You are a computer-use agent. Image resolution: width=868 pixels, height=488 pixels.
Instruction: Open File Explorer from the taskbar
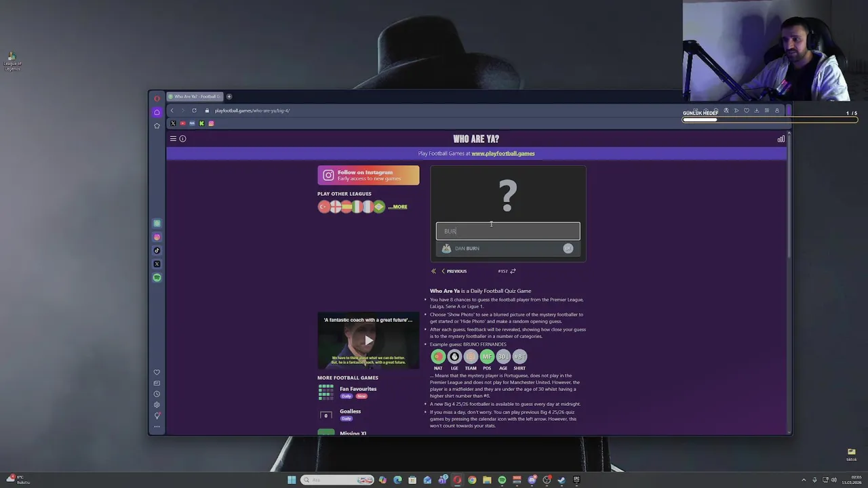(x=487, y=480)
